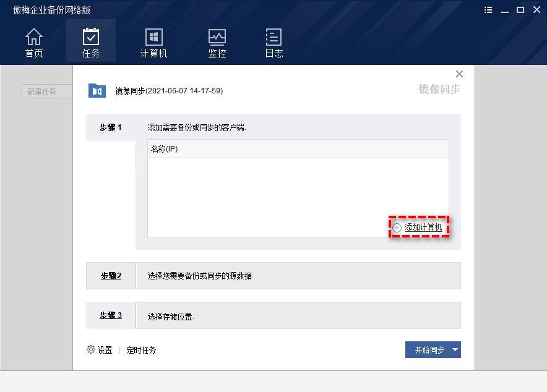This screenshot has height=392, width=547.
Task: Click the chart monitor icon above 监控
Action: point(217,37)
